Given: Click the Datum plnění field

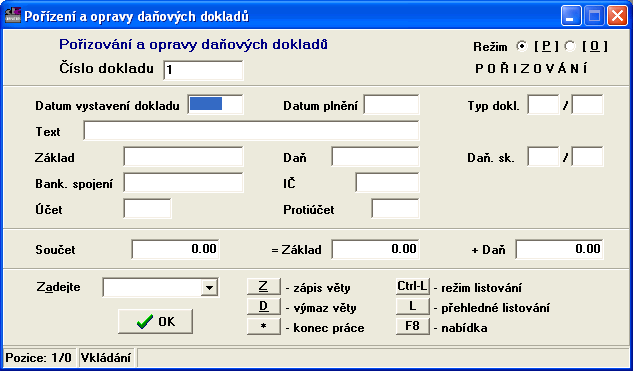Looking at the screenshot, I should [391, 105].
